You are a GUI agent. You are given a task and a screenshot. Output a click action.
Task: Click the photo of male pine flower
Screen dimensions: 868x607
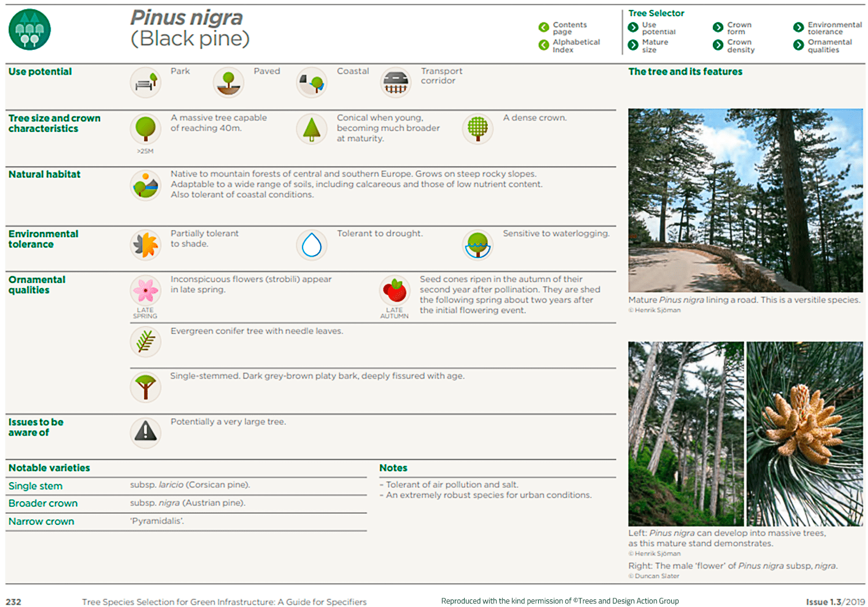coord(805,433)
